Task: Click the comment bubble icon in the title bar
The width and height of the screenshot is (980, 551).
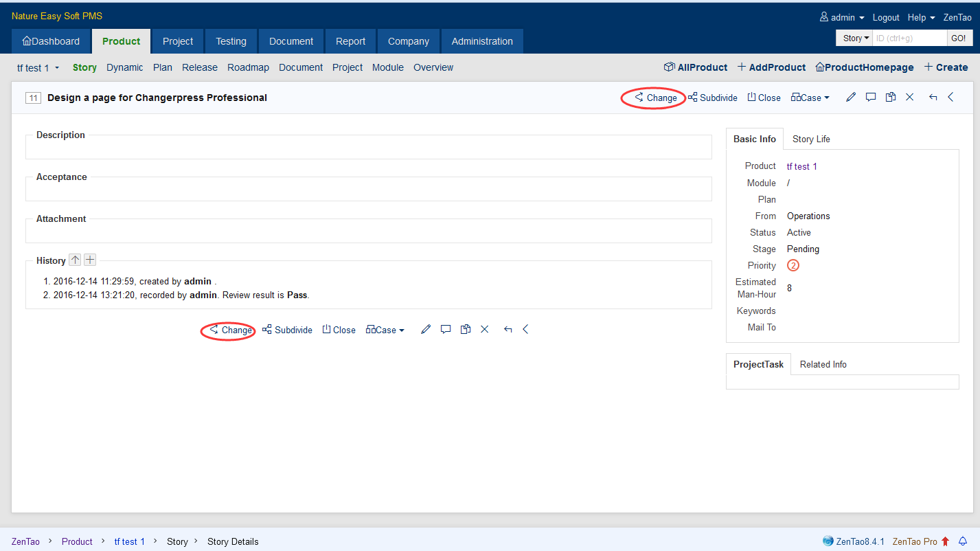Action: (x=871, y=98)
